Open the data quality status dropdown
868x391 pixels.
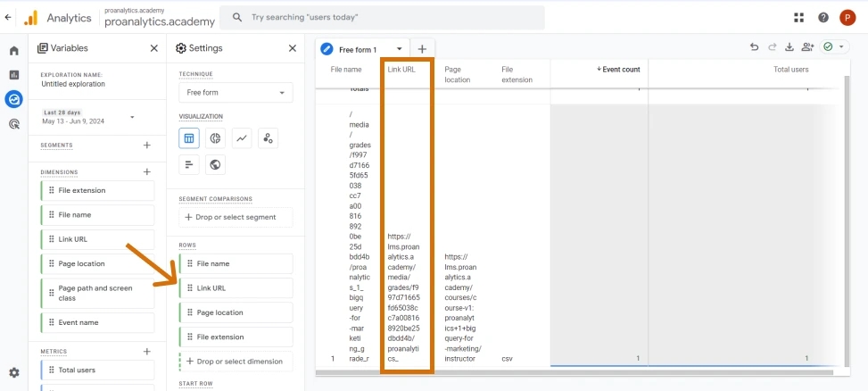[x=834, y=47]
